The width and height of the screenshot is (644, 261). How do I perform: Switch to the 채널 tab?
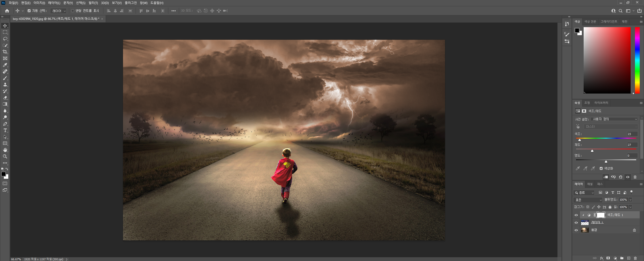tap(590, 184)
